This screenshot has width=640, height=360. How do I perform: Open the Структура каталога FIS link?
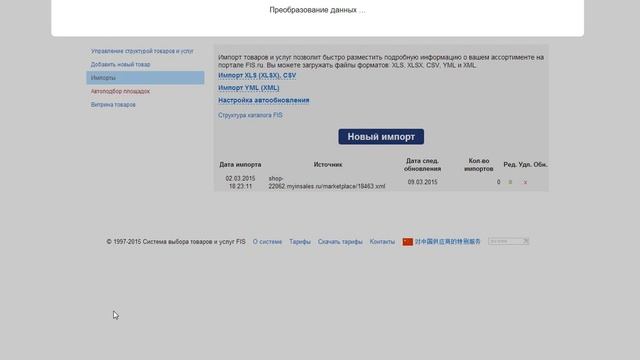coord(250,115)
